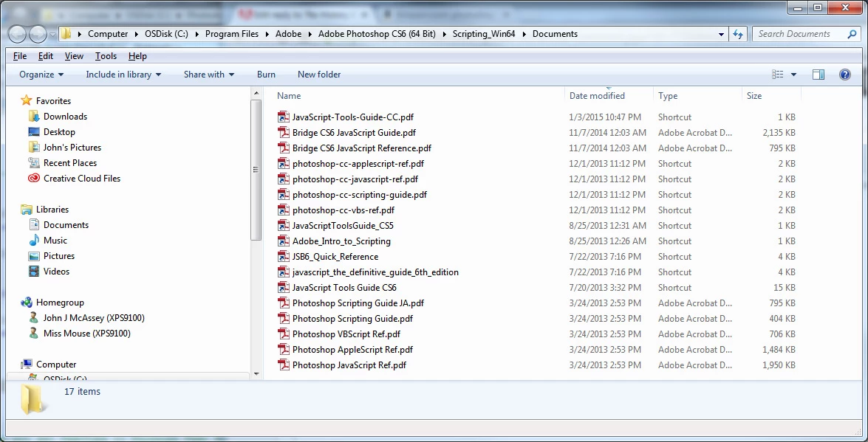Select Adobe_Intro_to_Scripting file name
This screenshot has width=868, height=442.
pos(341,241)
